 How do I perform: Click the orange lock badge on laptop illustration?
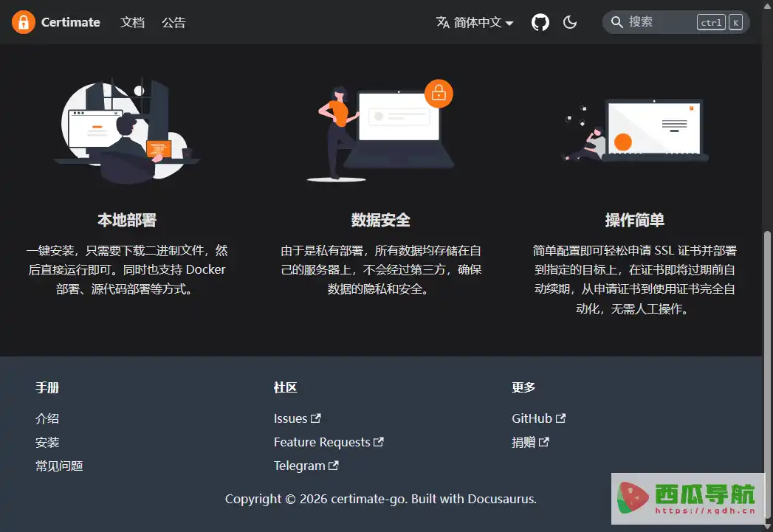(x=439, y=93)
